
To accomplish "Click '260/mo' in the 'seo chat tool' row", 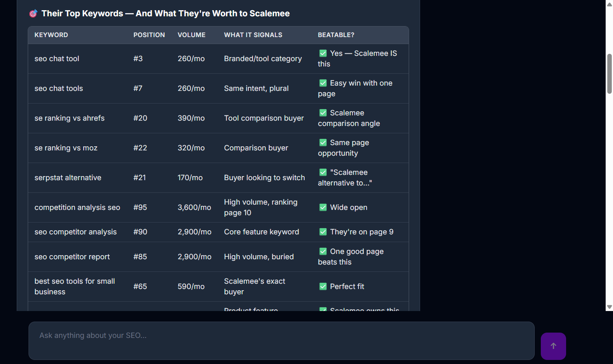I will (x=191, y=59).
